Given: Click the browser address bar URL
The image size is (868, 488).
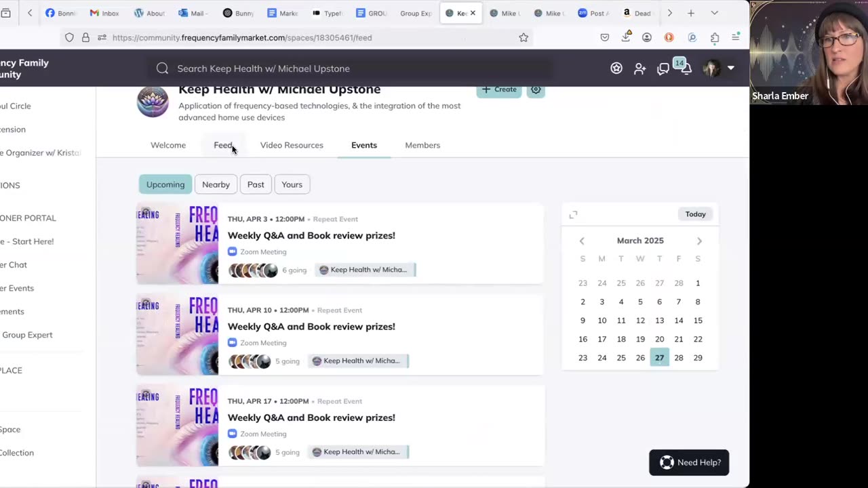Looking at the screenshot, I should coord(242,37).
